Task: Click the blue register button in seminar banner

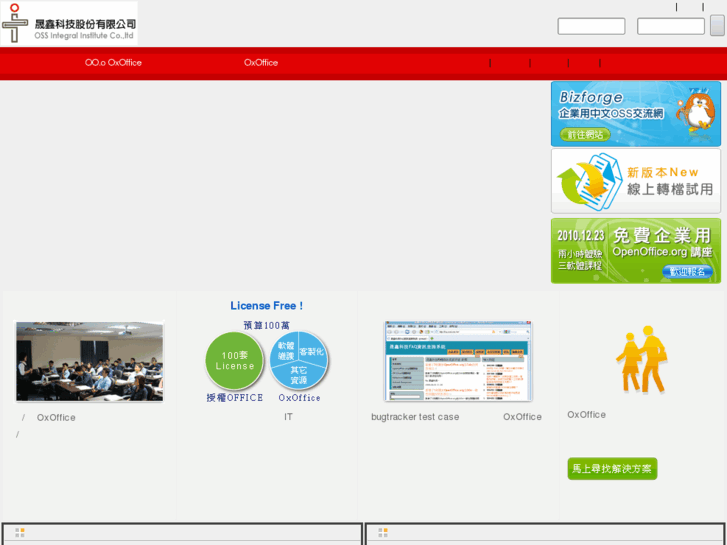Action: coord(687,271)
